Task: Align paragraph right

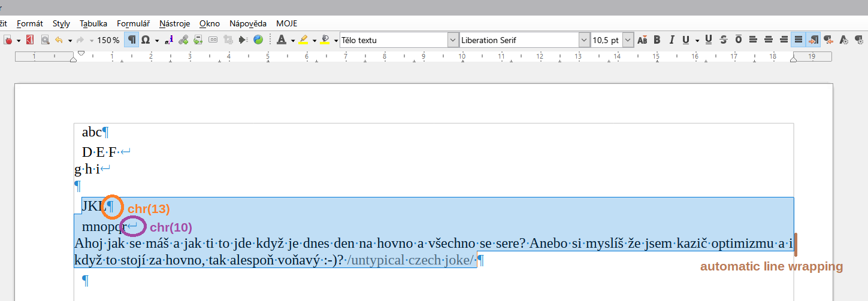Action: (784, 40)
